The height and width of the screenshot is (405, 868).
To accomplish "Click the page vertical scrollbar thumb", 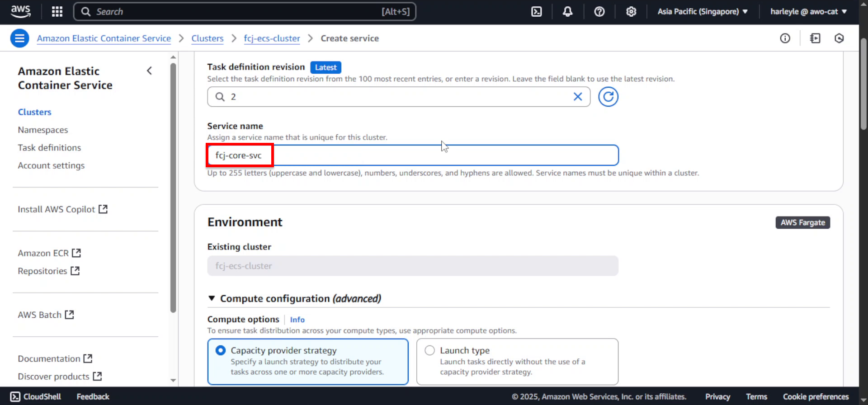I will pos(863,84).
